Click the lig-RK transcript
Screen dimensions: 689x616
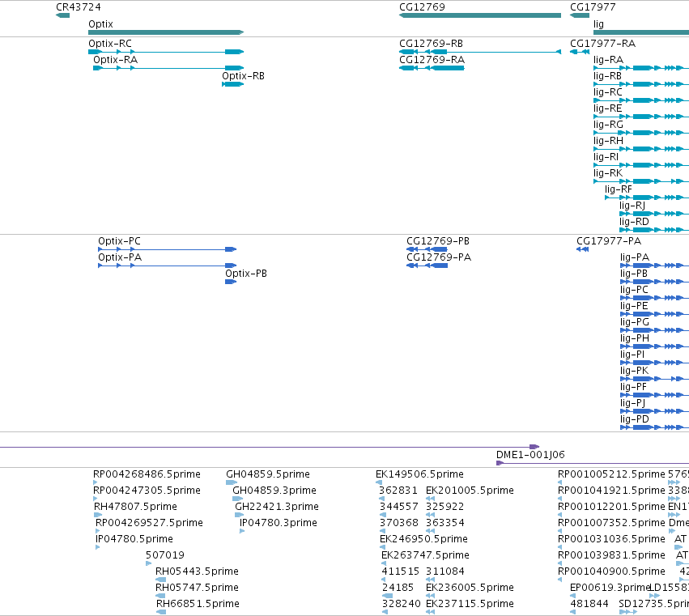641,181
